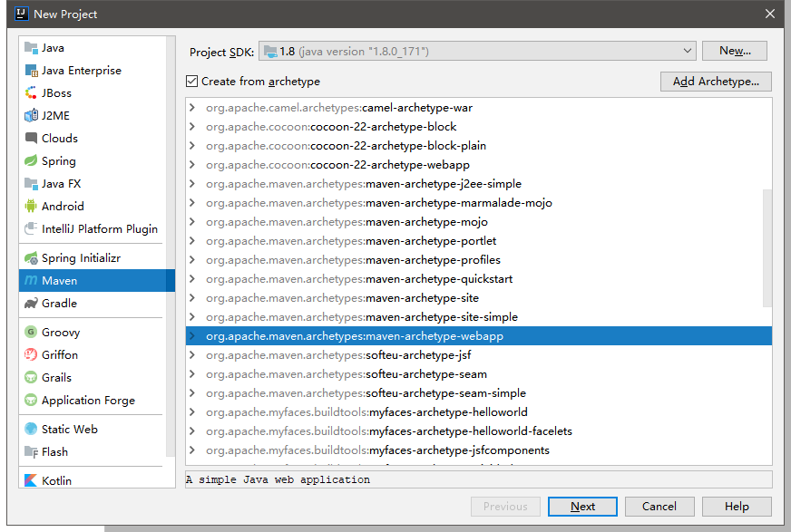Click 'A simple Java web application' description
Viewport: 791px width, 532px height.
point(278,479)
